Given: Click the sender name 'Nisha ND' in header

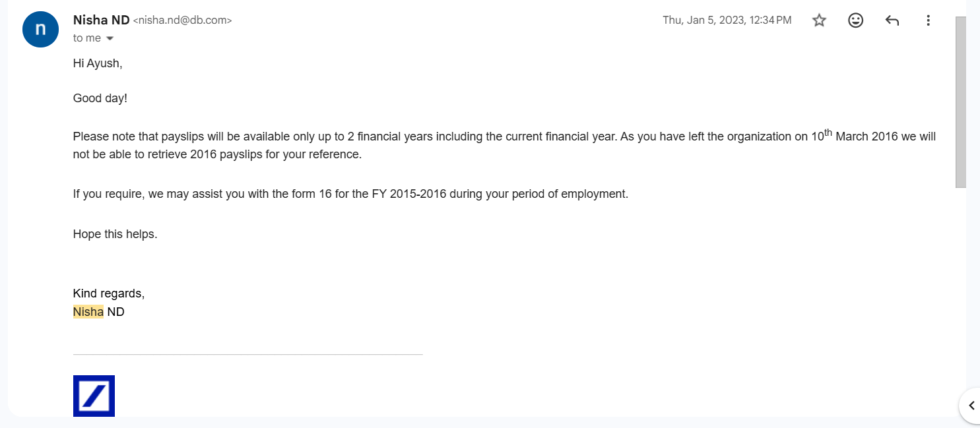Looking at the screenshot, I should (x=101, y=20).
